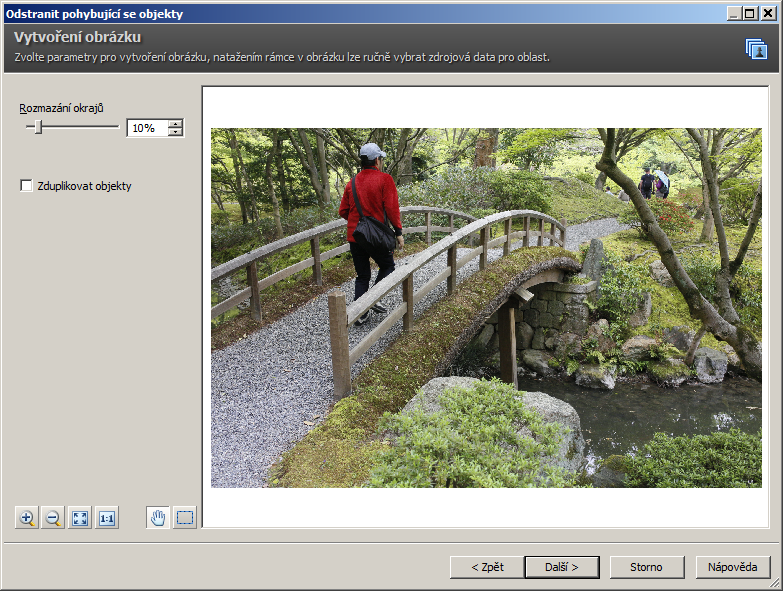Cancel the wizard with Storno
The image size is (783, 591).
coord(646,567)
